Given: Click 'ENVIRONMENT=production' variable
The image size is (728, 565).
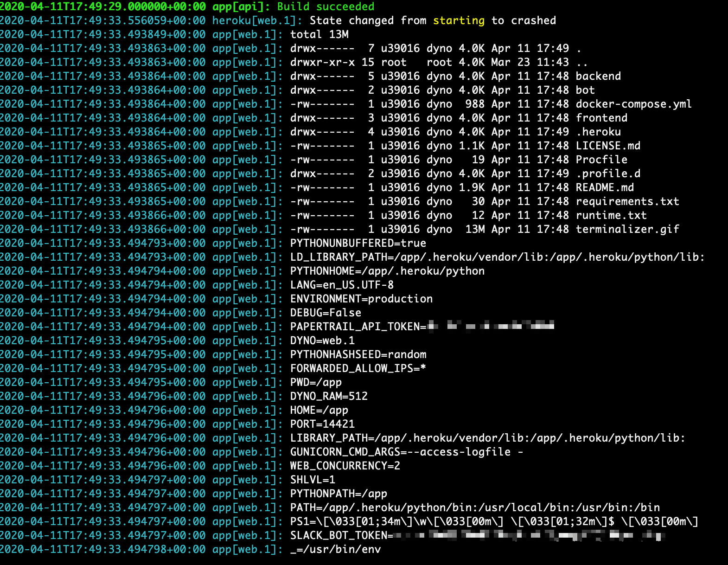Looking at the screenshot, I should (361, 299).
